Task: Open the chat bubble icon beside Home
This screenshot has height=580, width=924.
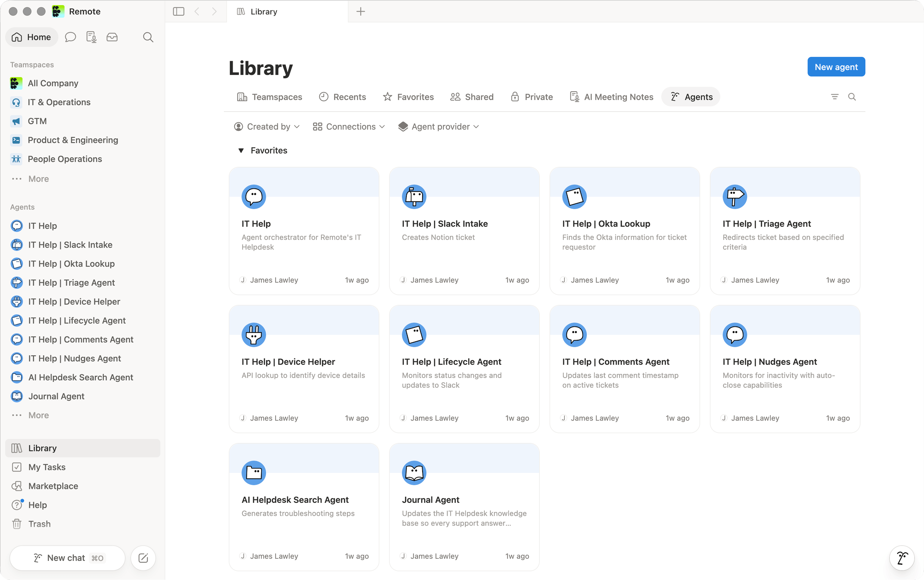Action: (x=70, y=37)
